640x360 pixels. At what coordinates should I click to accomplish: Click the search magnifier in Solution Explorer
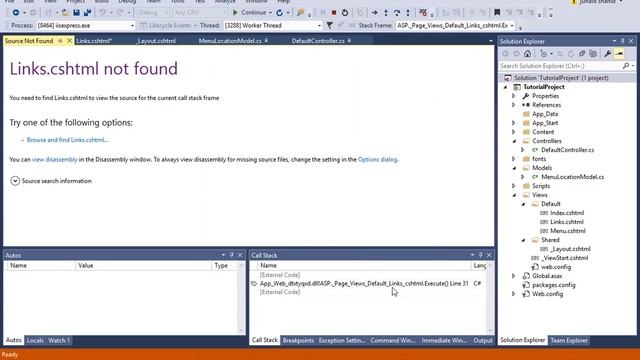pyautogui.click(x=626, y=66)
